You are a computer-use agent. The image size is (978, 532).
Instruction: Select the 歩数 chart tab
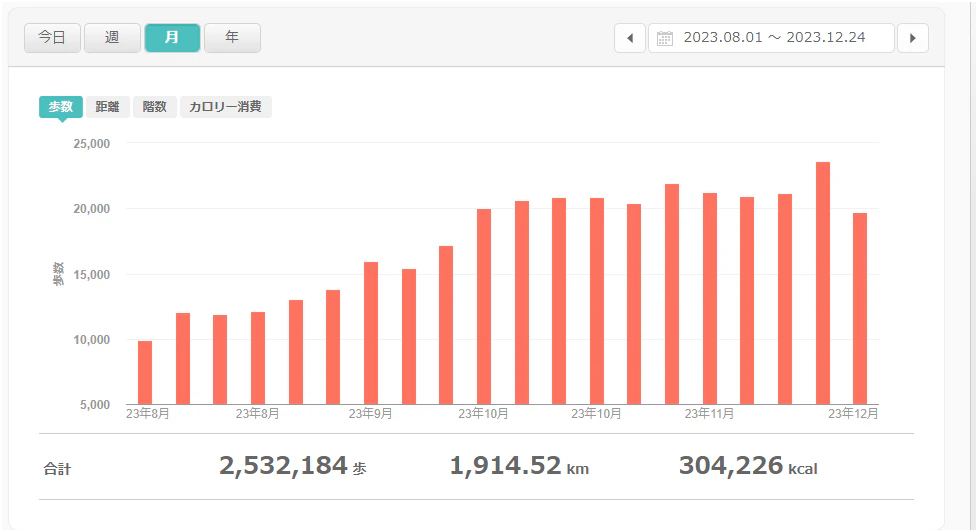pyautogui.click(x=61, y=107)
